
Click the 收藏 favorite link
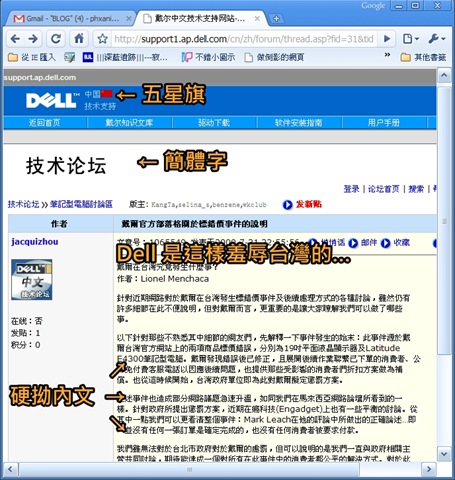[401, 243]
